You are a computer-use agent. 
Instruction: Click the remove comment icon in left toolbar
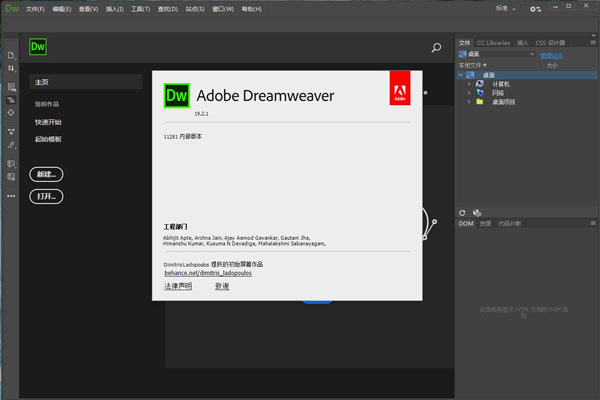11,176
